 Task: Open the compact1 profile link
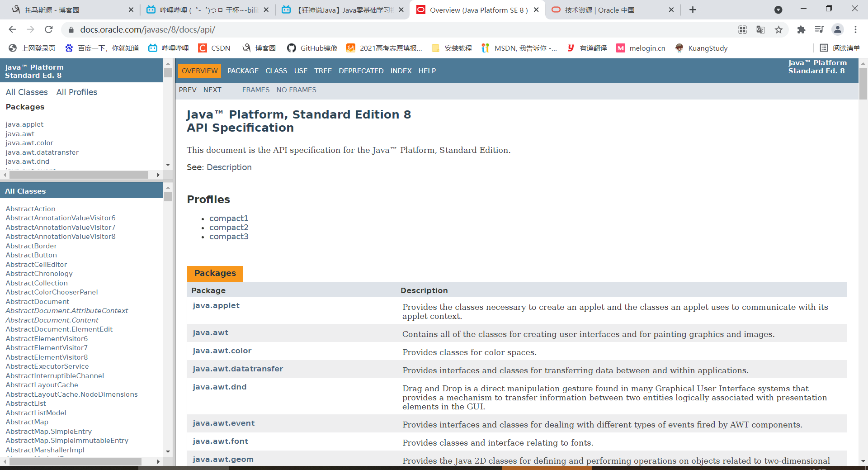[x=229, y=218]
